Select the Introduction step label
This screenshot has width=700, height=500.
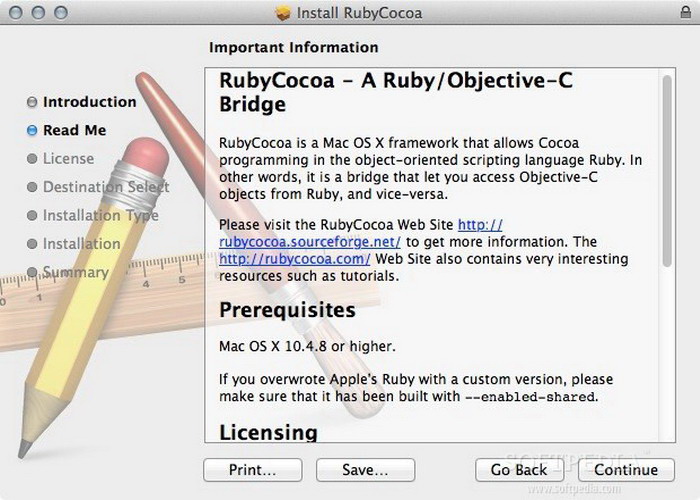click(89, 102)
